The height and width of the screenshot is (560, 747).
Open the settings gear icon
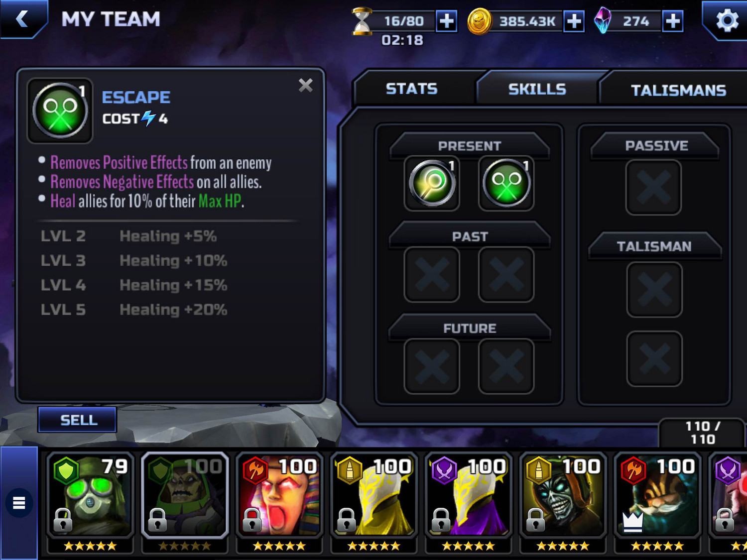727,20
